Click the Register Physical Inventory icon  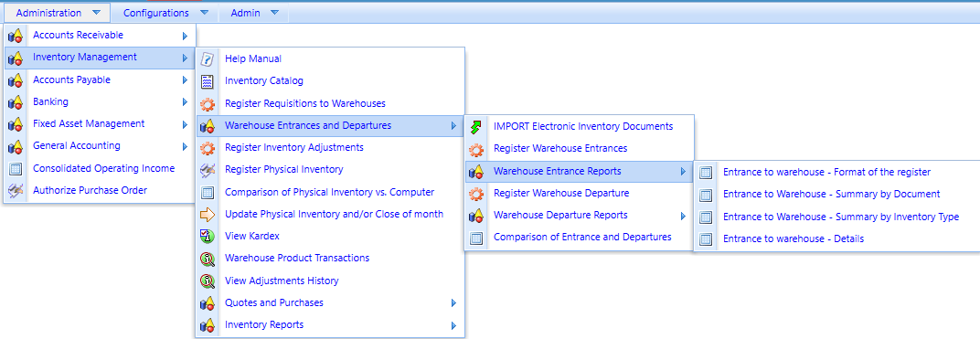coord(208,170)
